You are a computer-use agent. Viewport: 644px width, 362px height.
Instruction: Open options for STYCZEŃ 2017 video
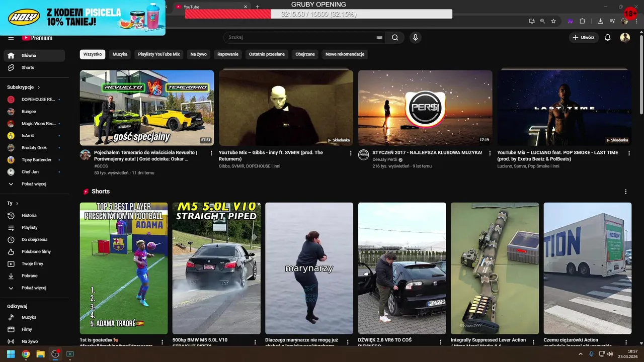(x=490, y=153)
